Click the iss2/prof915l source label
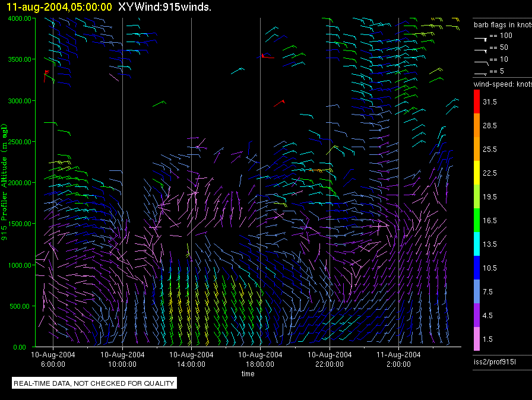Image resolution: width=532 pixels, height=400 pixels. point(495,362)
